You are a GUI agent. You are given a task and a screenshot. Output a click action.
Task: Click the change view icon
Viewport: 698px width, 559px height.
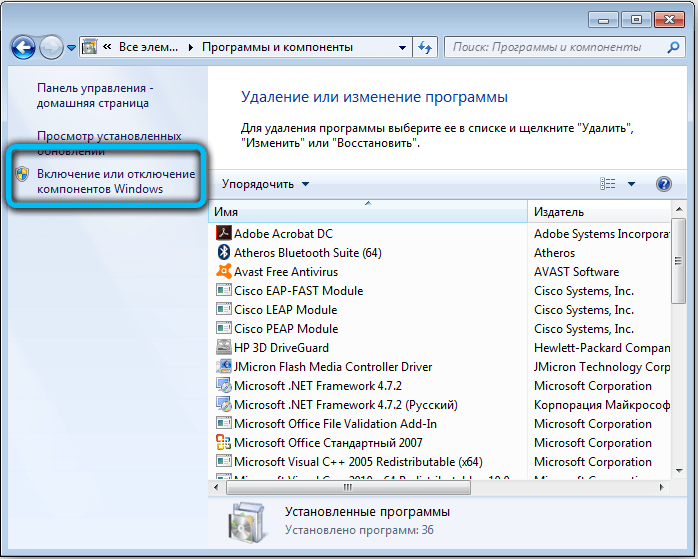(608, 183)
